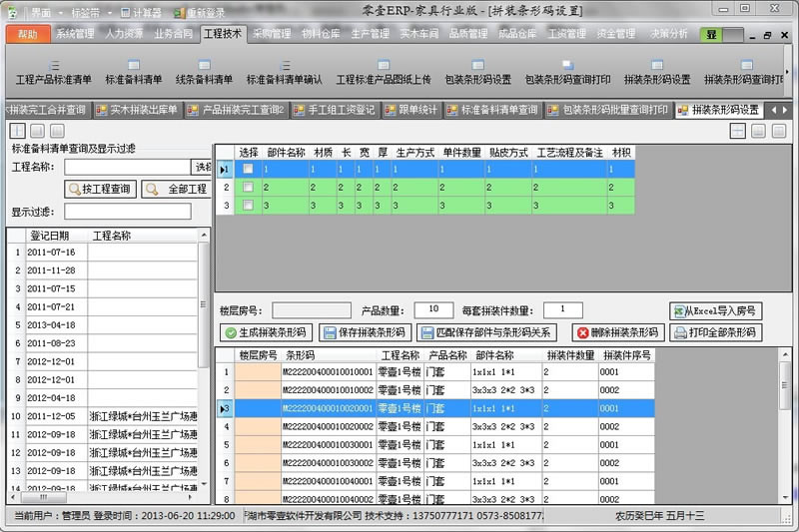799x532 pixels.
Task: Click the 重新登录 re-login shortcut
Action: click(199, 13)
